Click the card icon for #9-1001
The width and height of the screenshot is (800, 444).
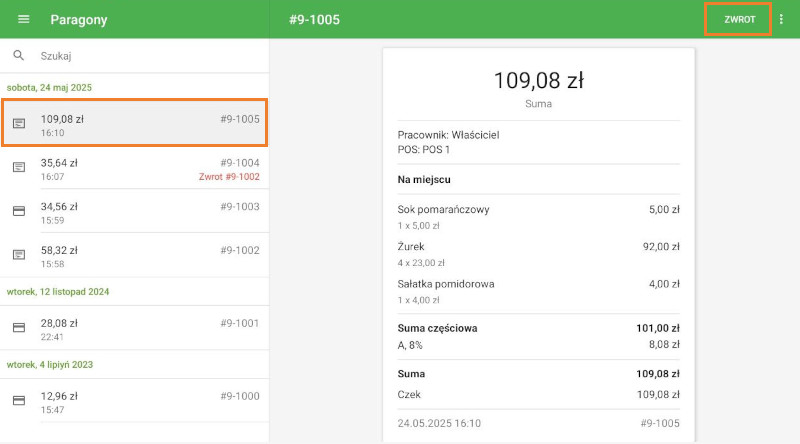click(x=19, y=328)
